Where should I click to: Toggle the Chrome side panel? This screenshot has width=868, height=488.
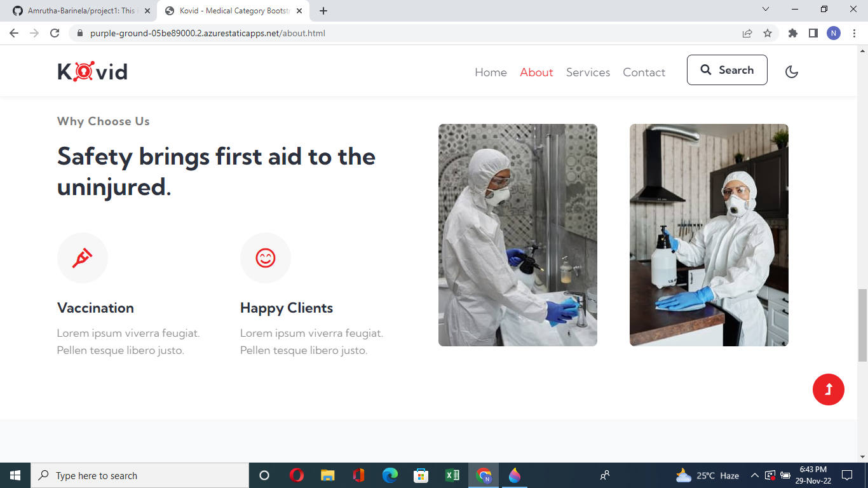(813, 32)
